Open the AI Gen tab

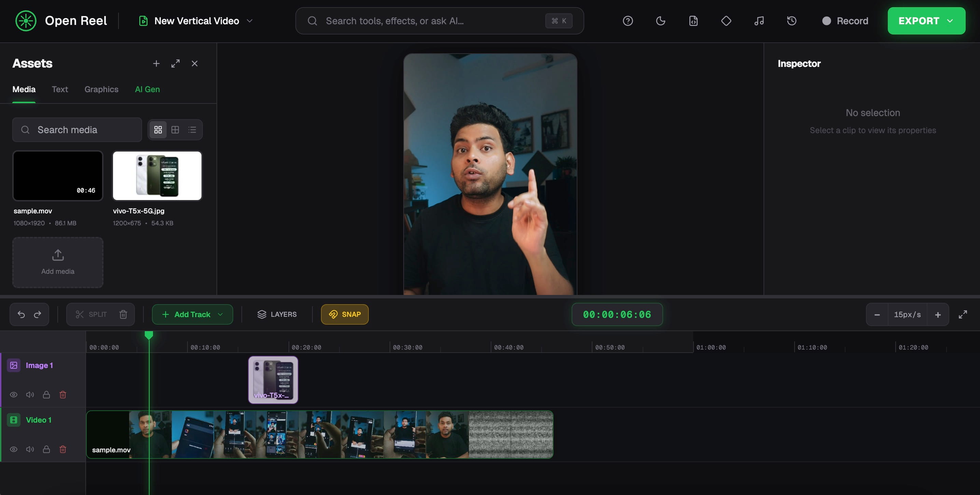click(147, 89)
